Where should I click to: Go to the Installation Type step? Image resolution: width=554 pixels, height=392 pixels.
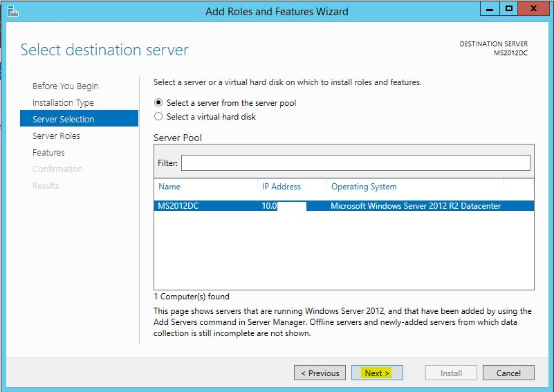(63, 103)
